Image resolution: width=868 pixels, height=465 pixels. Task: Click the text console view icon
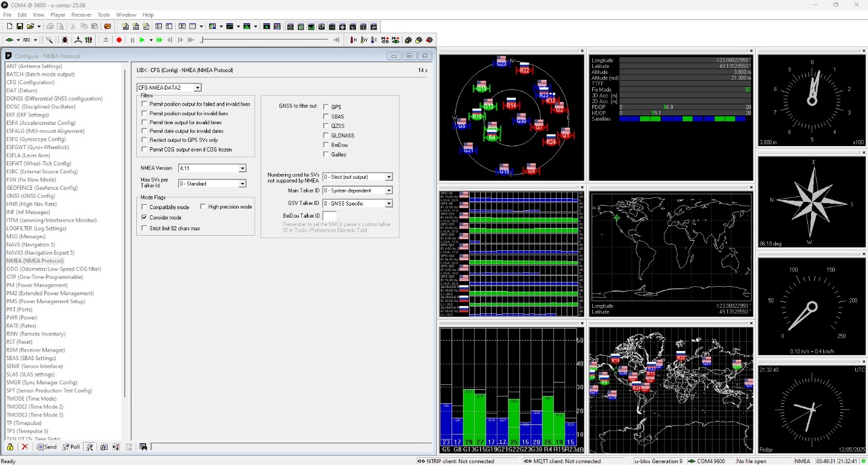point(146,26)
